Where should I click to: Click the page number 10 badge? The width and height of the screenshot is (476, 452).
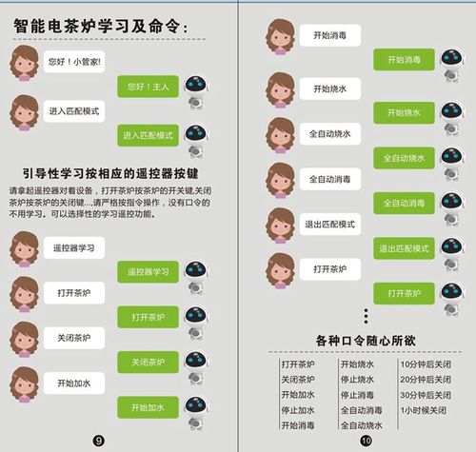click(x=366, y=441)
